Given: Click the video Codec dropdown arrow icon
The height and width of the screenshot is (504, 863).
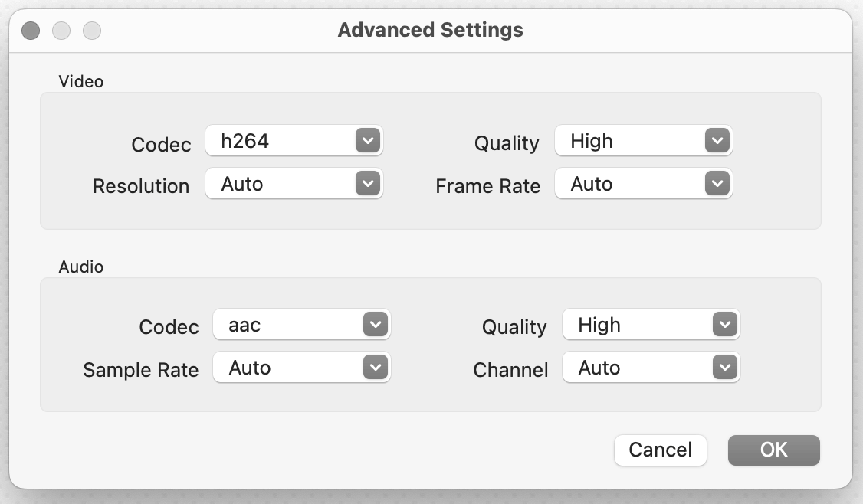Looking at the screenshot, I should coord(368,141).
